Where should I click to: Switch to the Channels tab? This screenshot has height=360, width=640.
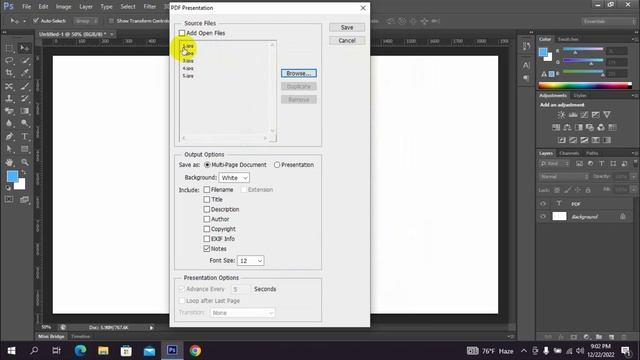pos(569,153)
